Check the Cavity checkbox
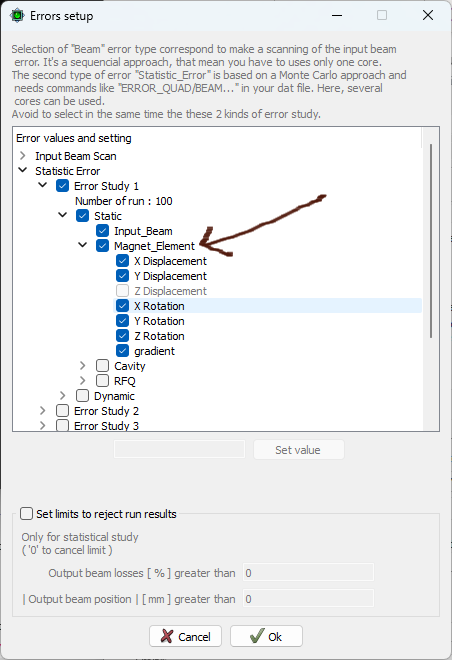Viewport: 452px width, 660px height. 102,366
